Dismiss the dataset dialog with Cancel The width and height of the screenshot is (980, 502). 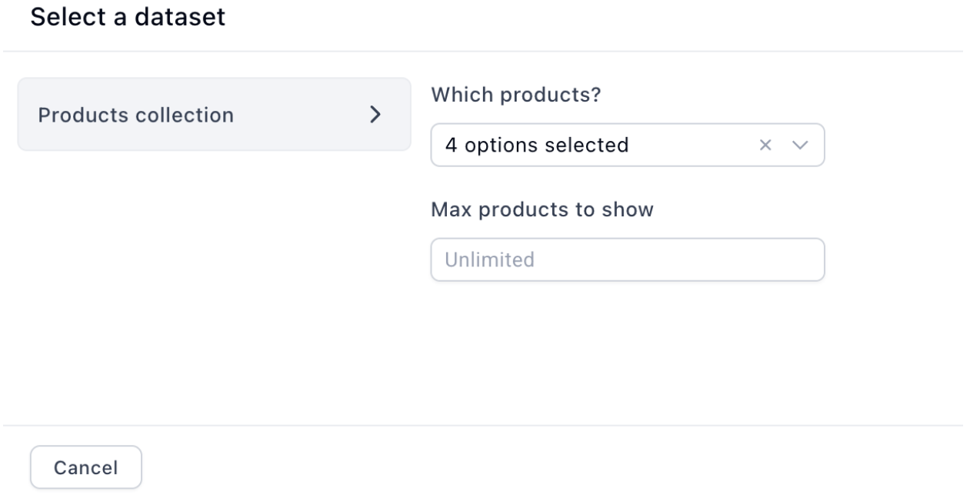(86, 467)
